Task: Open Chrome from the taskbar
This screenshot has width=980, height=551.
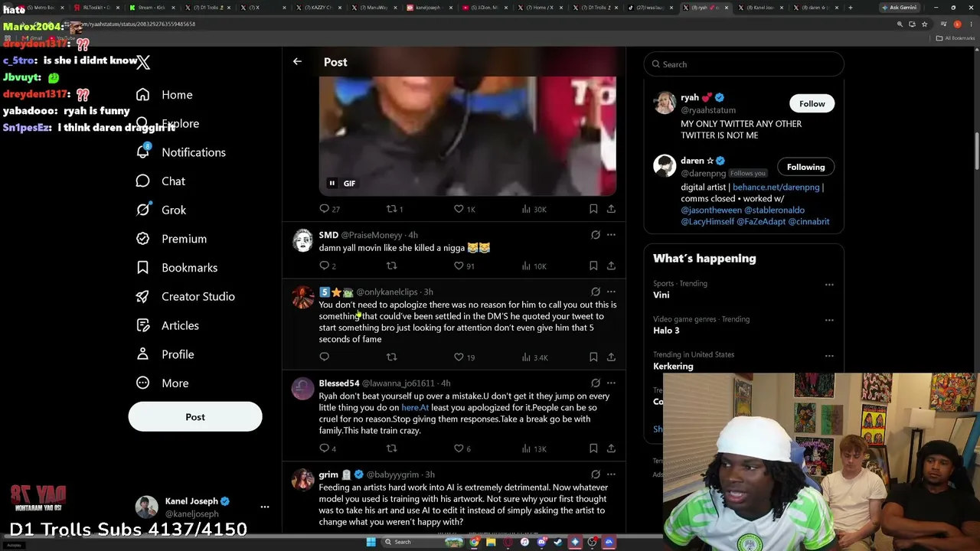Action: [x=475, y=542]
